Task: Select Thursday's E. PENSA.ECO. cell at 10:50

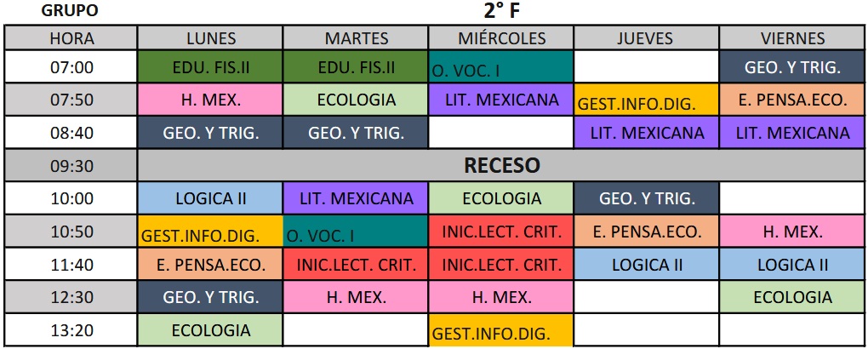Action: point(647,232)
